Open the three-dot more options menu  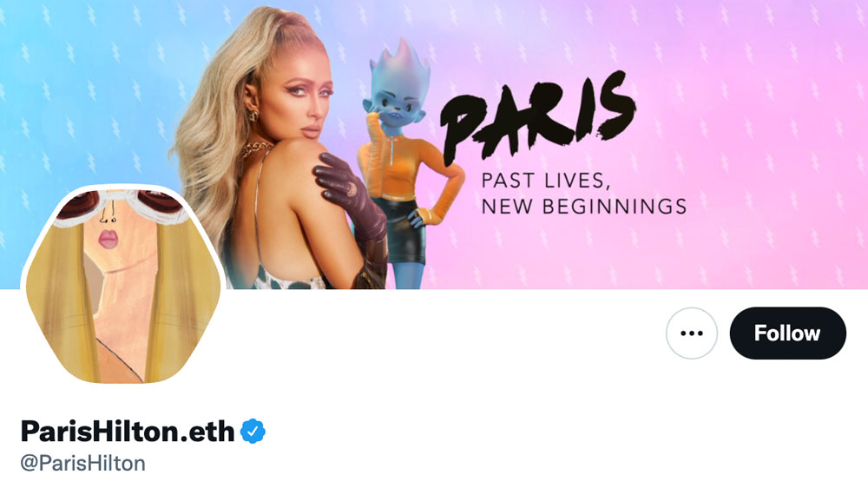pyautogui.click(x=692, y=333)
